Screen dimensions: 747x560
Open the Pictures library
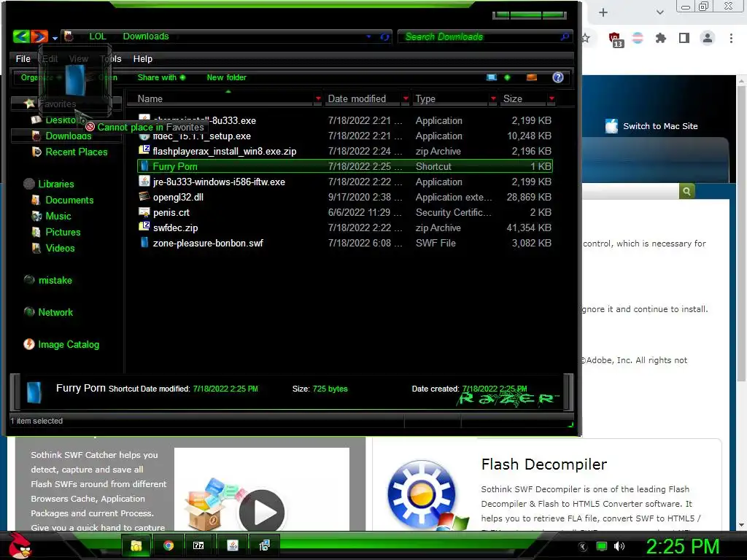point(63,232)
